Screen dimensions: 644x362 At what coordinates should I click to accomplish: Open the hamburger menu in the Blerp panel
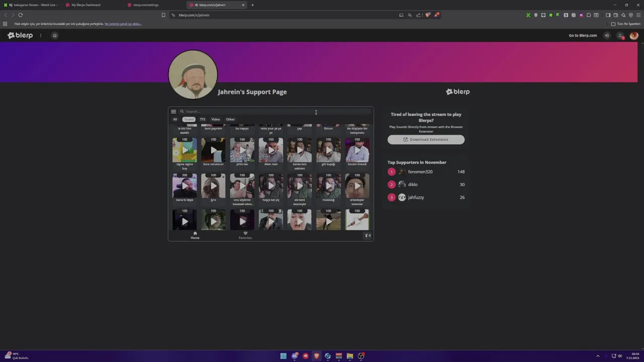click(x=174, y=112)
